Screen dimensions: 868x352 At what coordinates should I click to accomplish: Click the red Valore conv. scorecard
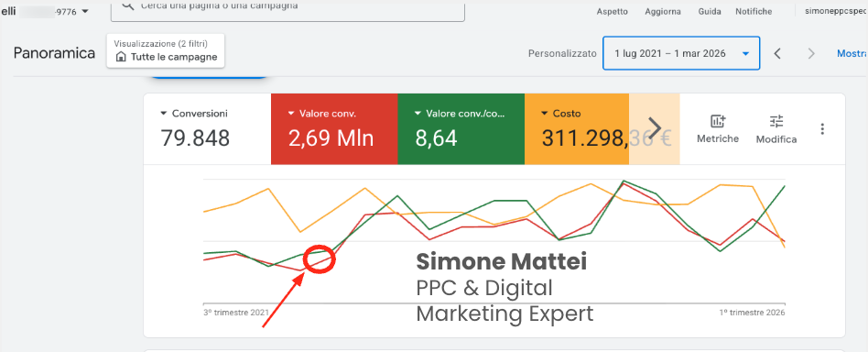(x=334, y=129)
